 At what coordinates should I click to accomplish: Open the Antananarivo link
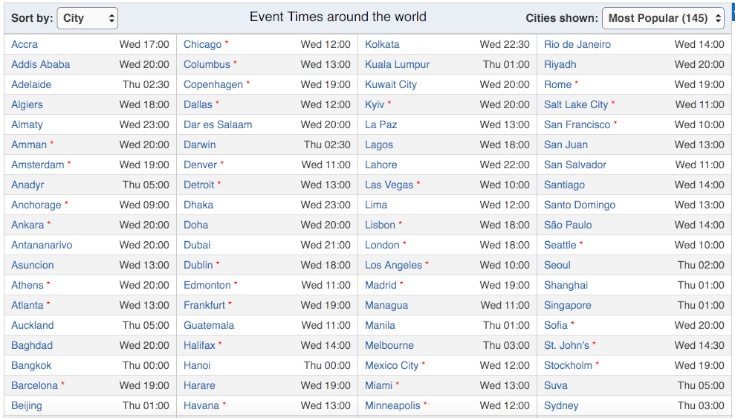pyautogui.click(x=42, y=245)
